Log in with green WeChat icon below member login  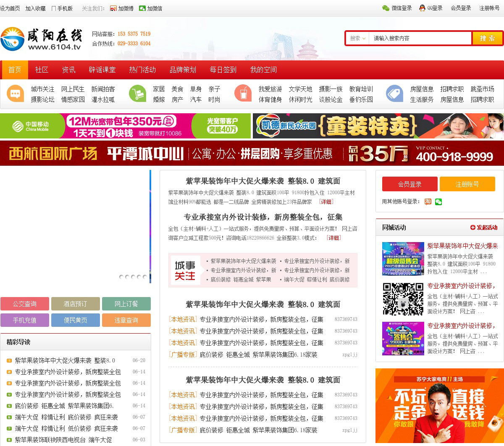pyautogui.click(x=438, y=202)
